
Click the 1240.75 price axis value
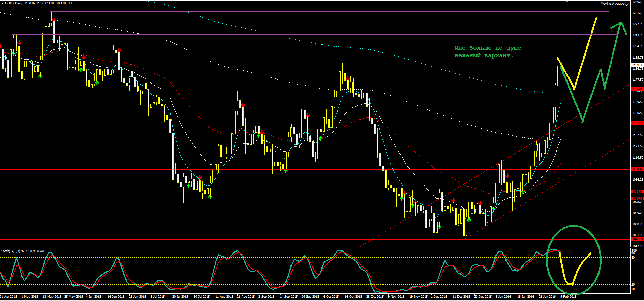[637, 2]
